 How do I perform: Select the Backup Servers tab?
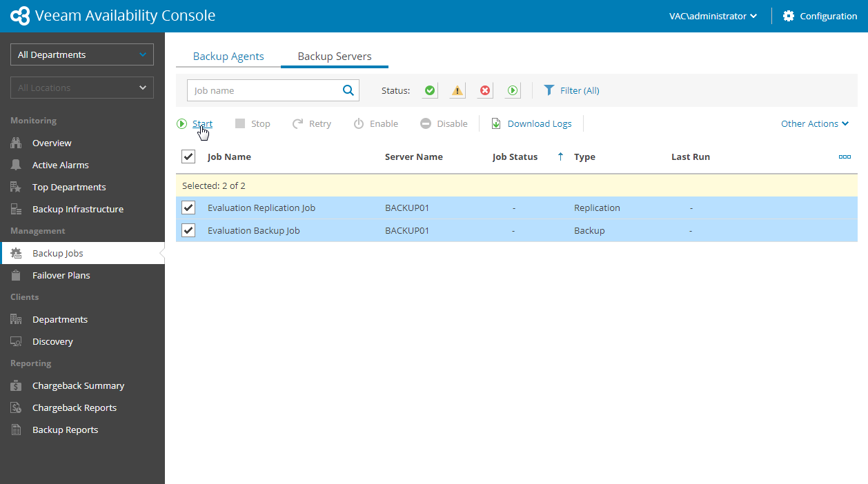click(335, 56)
